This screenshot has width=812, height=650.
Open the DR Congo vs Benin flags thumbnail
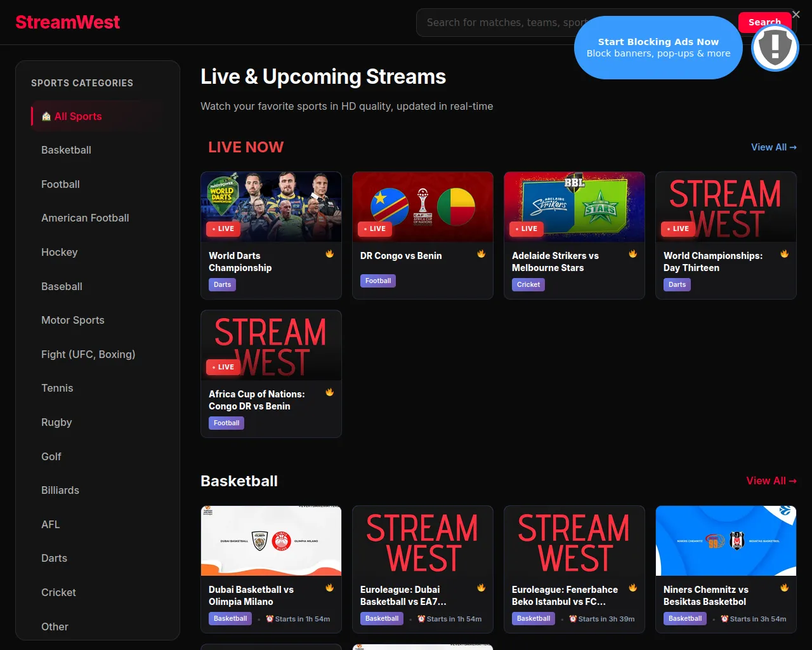coord(422,207)
